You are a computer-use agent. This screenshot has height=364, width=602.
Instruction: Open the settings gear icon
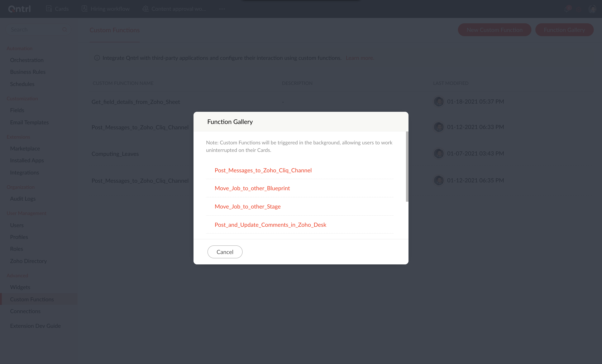pyautogui.click(x=579, y=9)
